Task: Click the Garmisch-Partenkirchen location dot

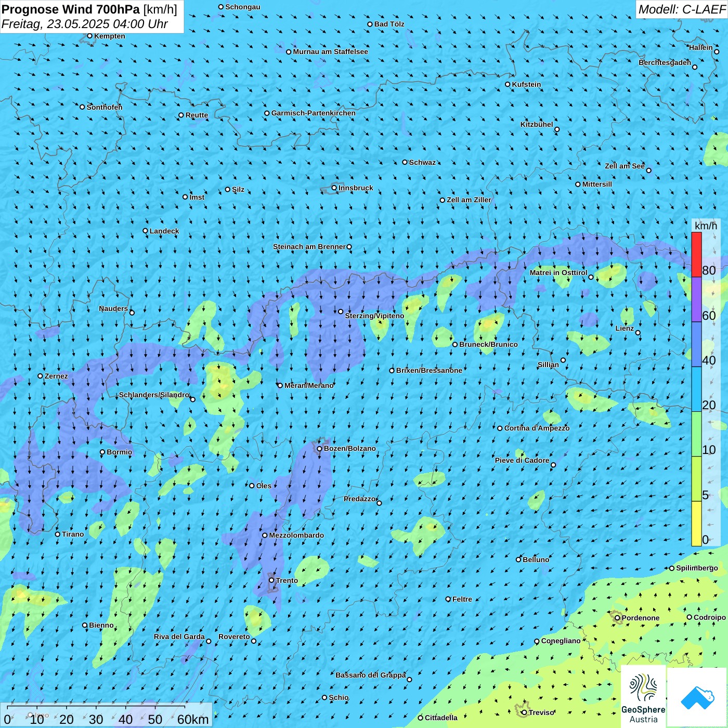Action: pos(267,113)
